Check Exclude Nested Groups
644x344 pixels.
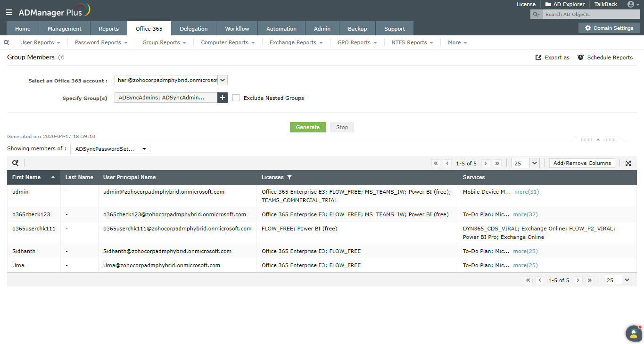coord(236,98)
